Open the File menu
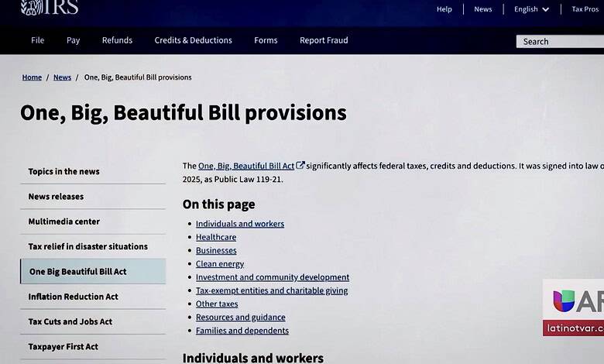 click(37, 40)
